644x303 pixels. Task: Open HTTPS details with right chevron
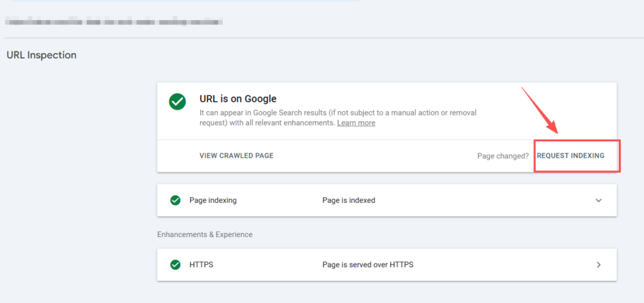(x=598, y=265)
